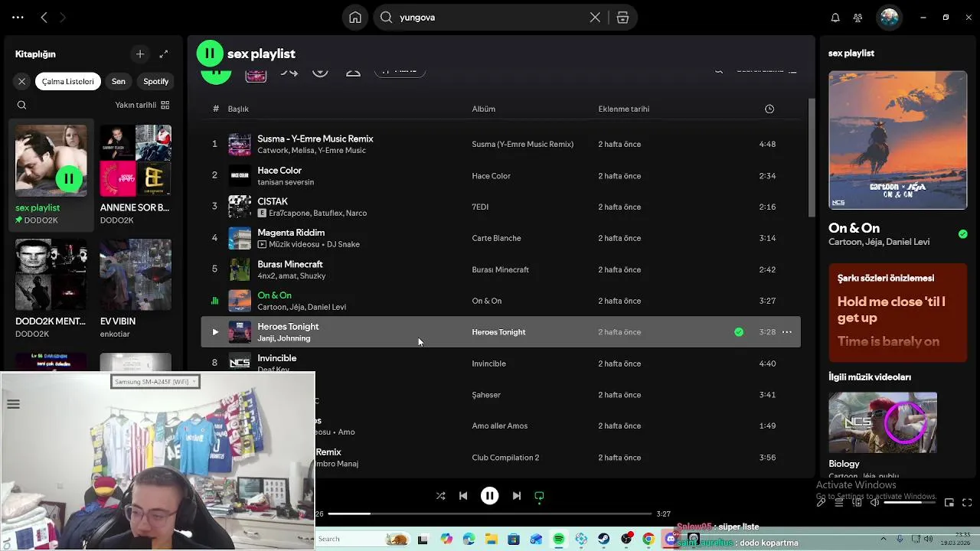Open the EV VIBIN playlist
Viewport: 980px width, 551px height.
coord(136,289)
